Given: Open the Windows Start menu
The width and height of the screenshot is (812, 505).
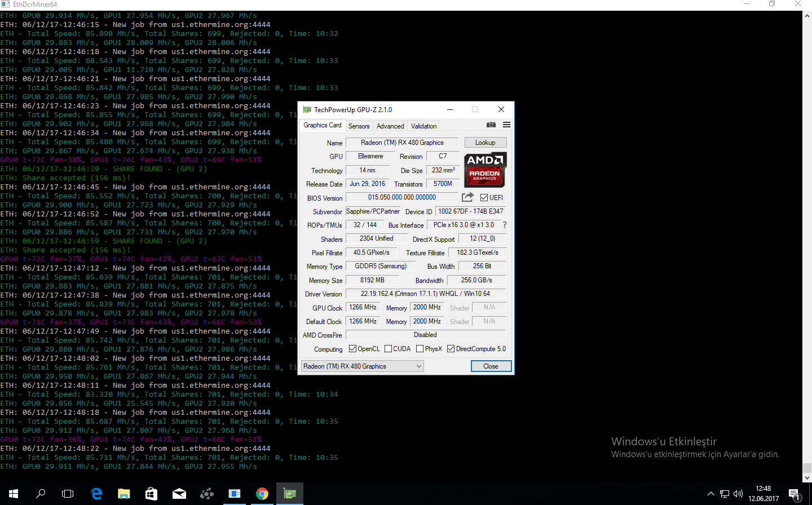Looking at the screenshot, I should coord(14,494).
